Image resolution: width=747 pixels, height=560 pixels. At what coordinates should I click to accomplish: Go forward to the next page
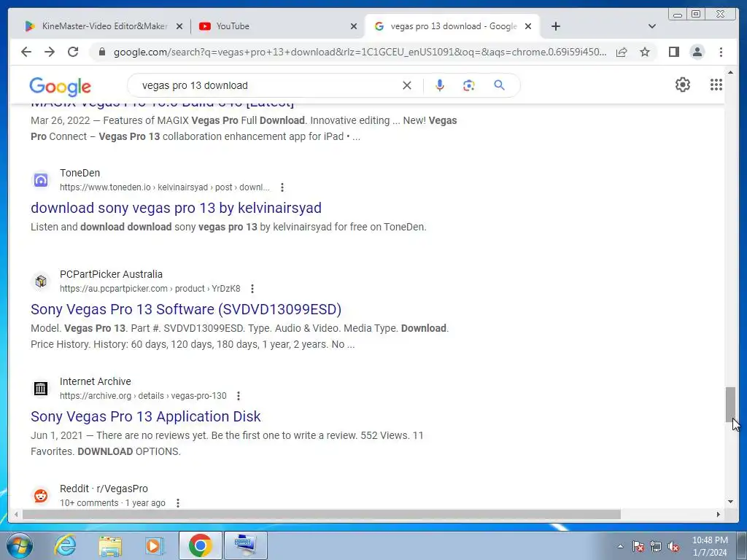(50, 52)
